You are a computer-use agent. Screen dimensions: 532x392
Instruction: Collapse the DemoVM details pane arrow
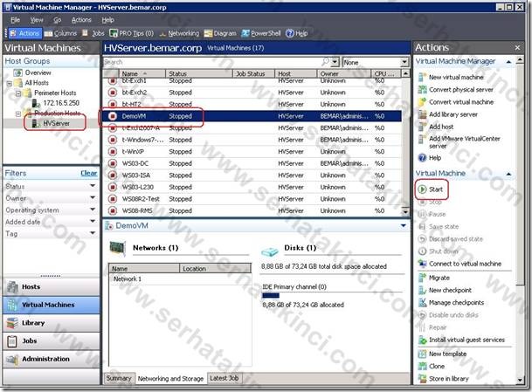pos(404,226)
